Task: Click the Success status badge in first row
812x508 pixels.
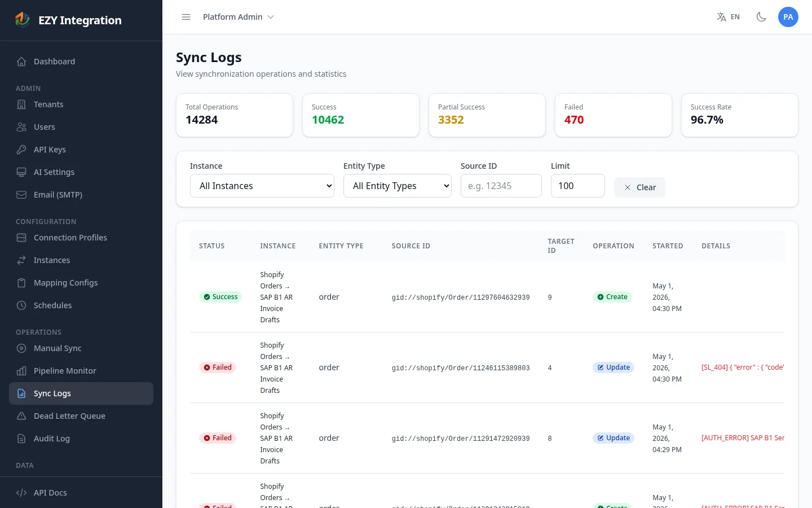Action: [220, 297]
